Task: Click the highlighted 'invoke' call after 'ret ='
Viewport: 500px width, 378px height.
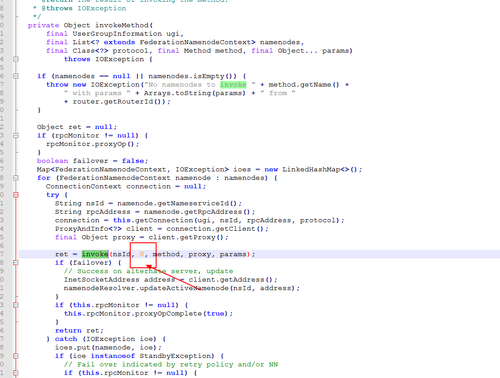Action: [x=95, y=254]
